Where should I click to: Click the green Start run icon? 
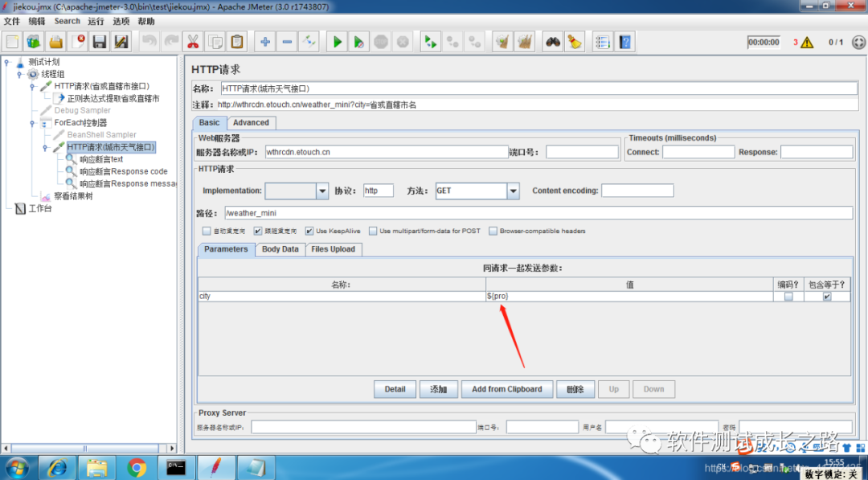click(337, 42)
